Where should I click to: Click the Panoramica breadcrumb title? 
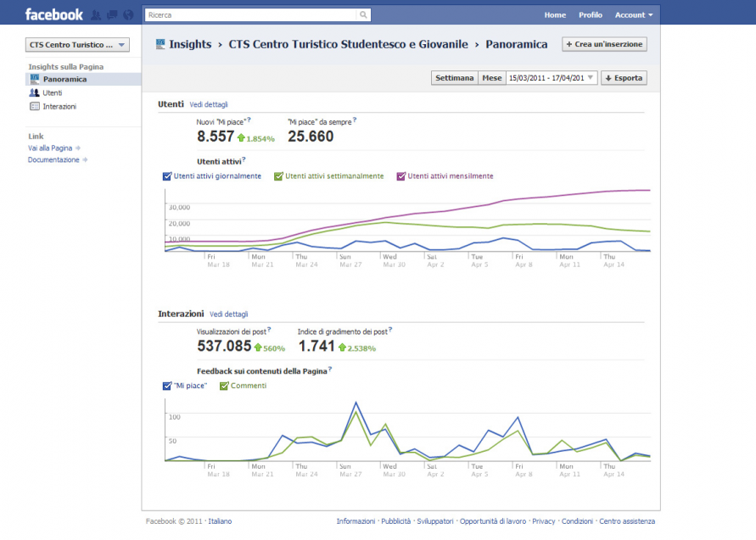pyautogui.click(x=517, y=44)
